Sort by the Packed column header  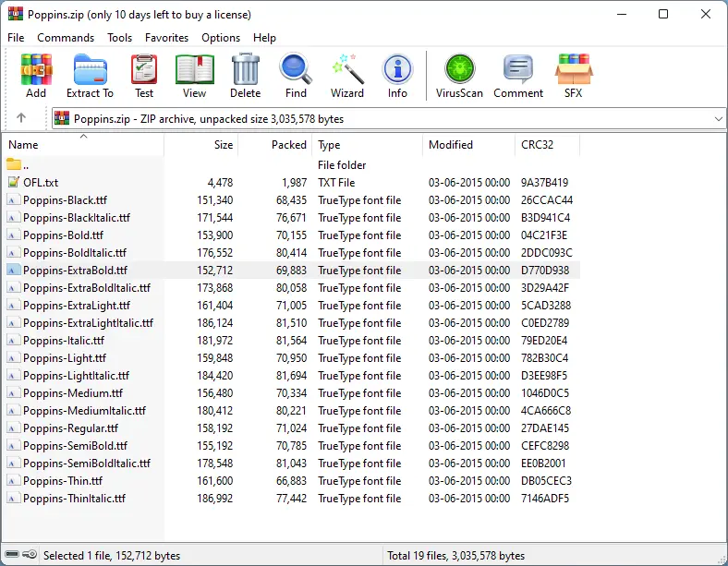pyautogui.click(x=275, y=145)
